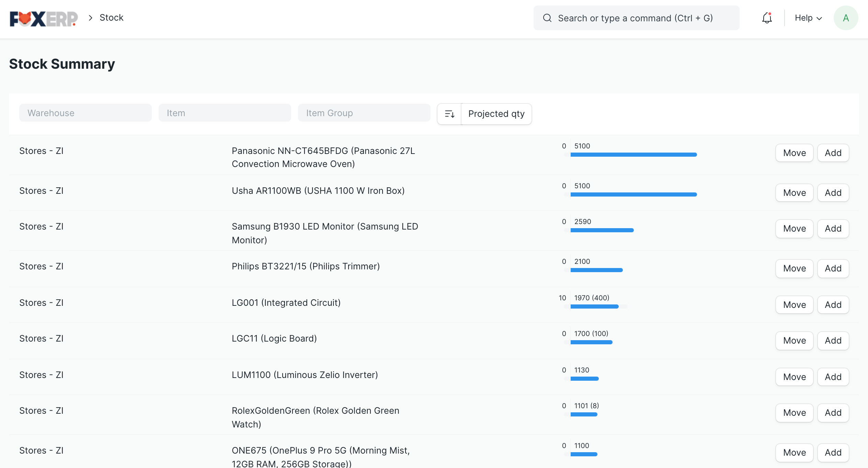868x468 pixels.
Task: Click Move for RolexGoldenGreen watch
Action: click(x=795, y=413)
